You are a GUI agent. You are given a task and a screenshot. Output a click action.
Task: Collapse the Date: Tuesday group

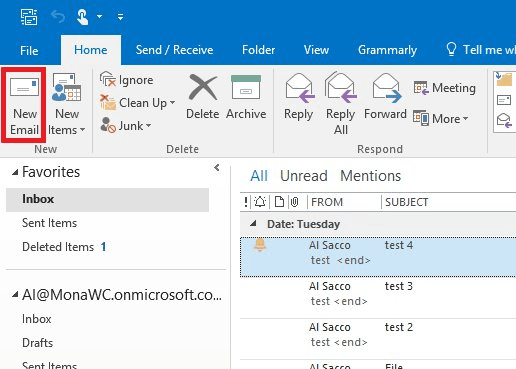pos(254,224)
